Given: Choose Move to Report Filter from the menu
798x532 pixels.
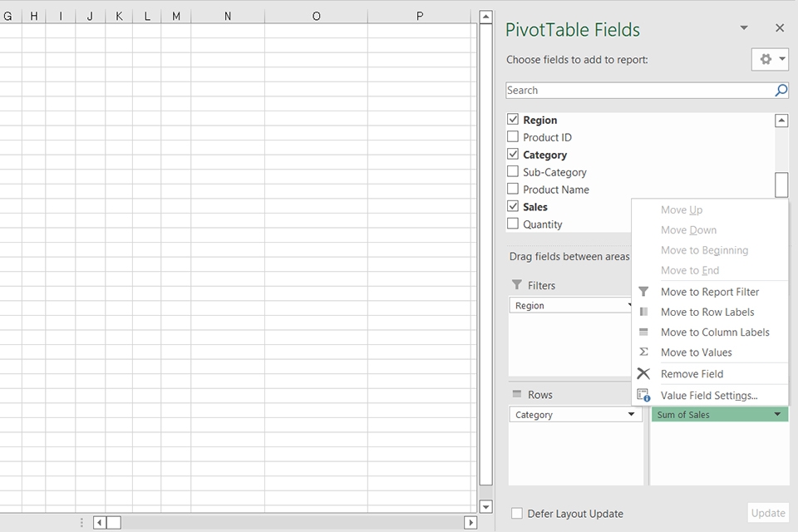Looking at the screenshot, I should coord(710,292).
